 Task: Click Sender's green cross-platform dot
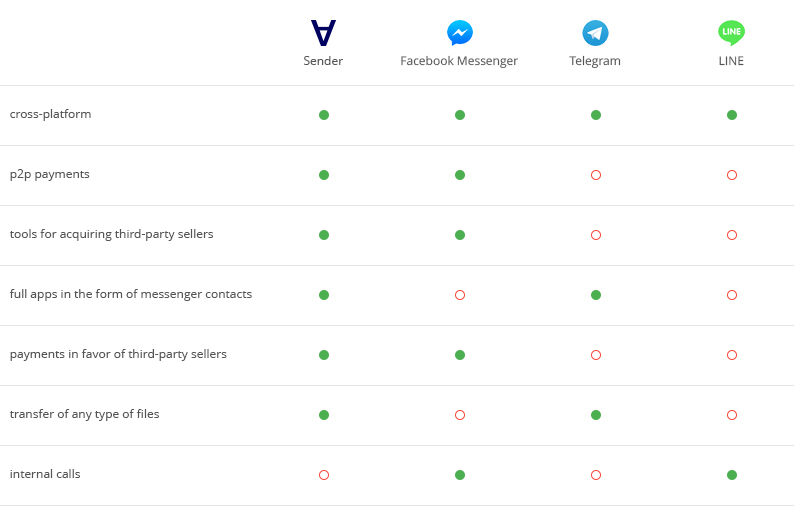click(324, 115)
